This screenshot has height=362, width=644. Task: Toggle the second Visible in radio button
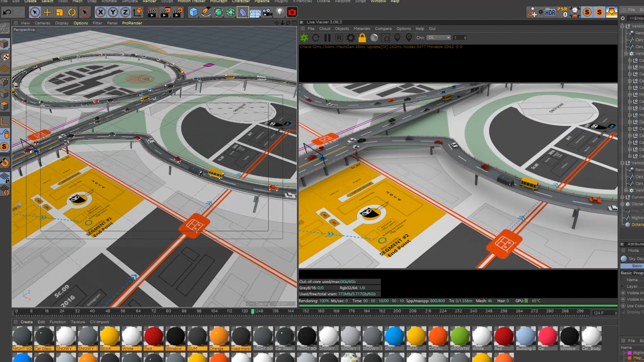[623, 299]
